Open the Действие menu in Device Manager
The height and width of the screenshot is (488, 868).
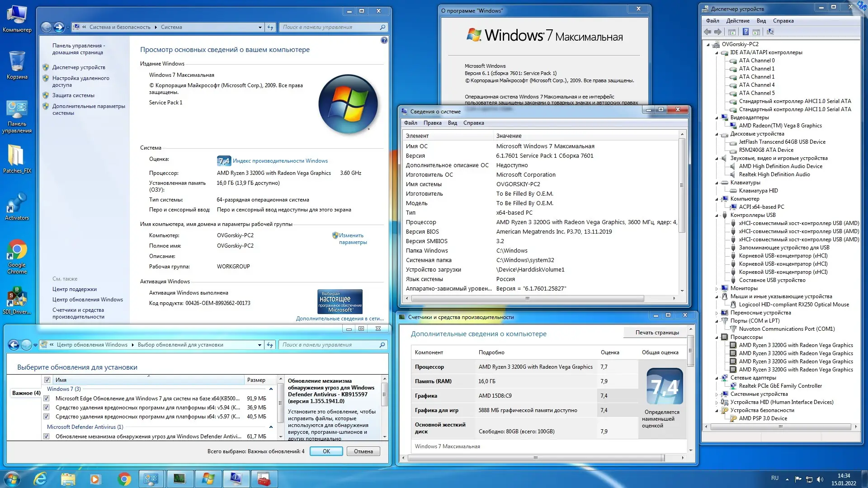(737, 21)
